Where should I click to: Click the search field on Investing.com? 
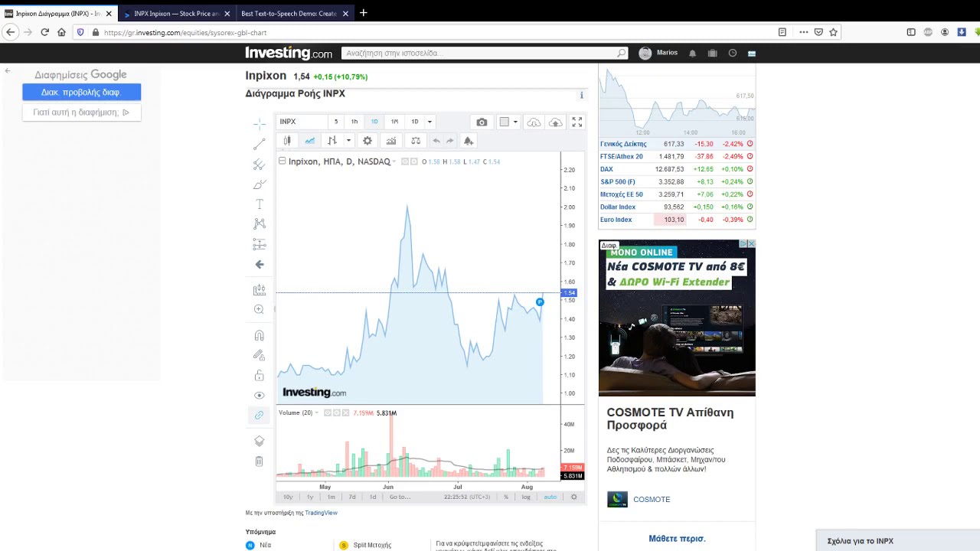485,53
